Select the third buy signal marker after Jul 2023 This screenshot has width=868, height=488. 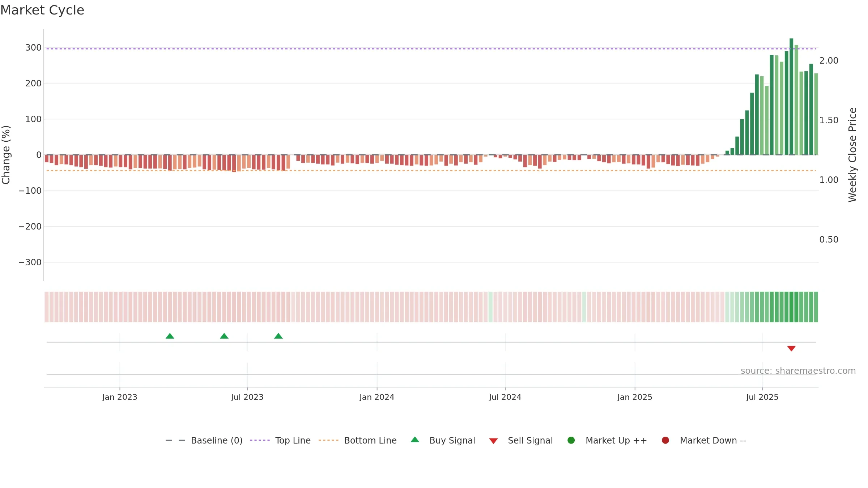pyautogui.click(x=278, y=336)
